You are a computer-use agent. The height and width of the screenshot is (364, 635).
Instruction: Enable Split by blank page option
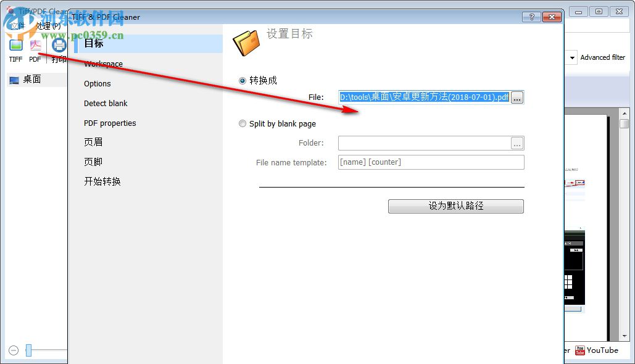(243, 123)
